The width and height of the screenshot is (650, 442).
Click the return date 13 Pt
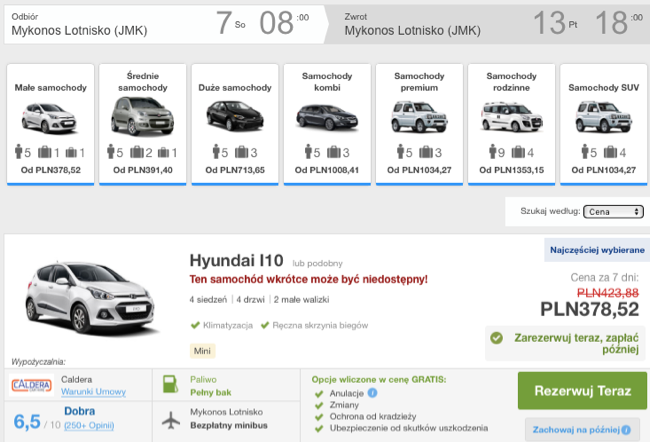[555, 23]
